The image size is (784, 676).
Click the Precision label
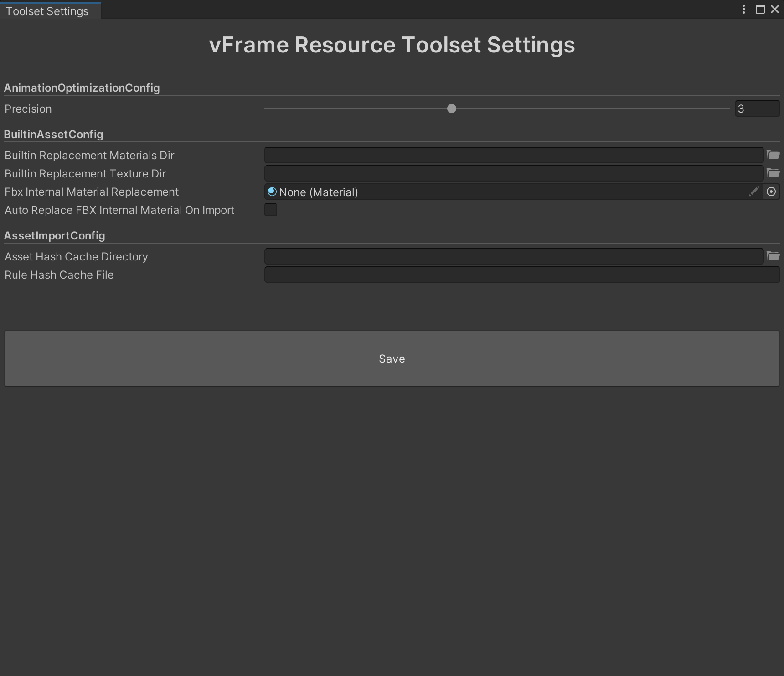pos(28,109)
